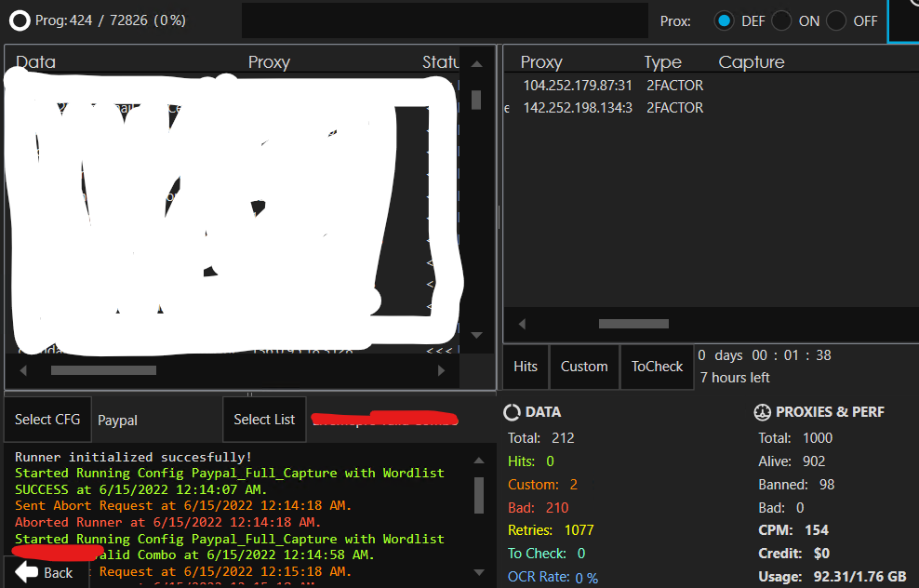The width and height of the screenshot is (919, 588).
Task: Click the PROXIES & PERF icon
Action: pyautogui.click(x=762, y=412)
